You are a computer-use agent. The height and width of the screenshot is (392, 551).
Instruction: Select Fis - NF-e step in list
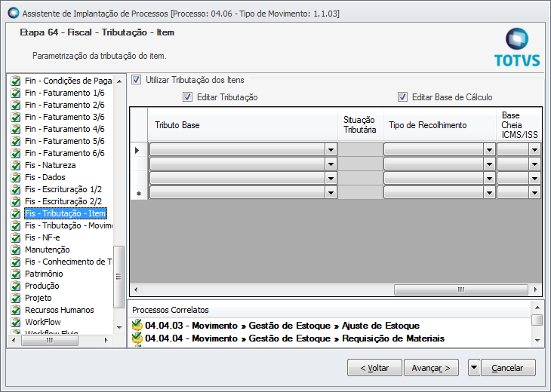click(x=42, y=237)
